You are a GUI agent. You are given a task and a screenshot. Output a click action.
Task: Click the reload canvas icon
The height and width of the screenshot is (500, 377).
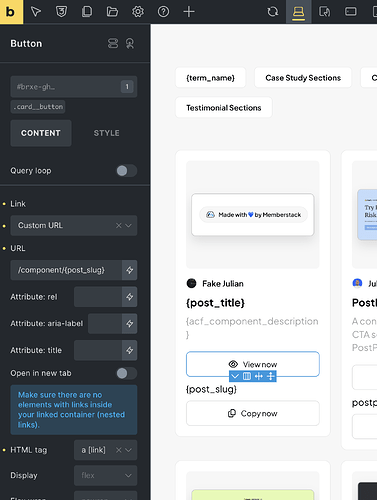point(273,12)
